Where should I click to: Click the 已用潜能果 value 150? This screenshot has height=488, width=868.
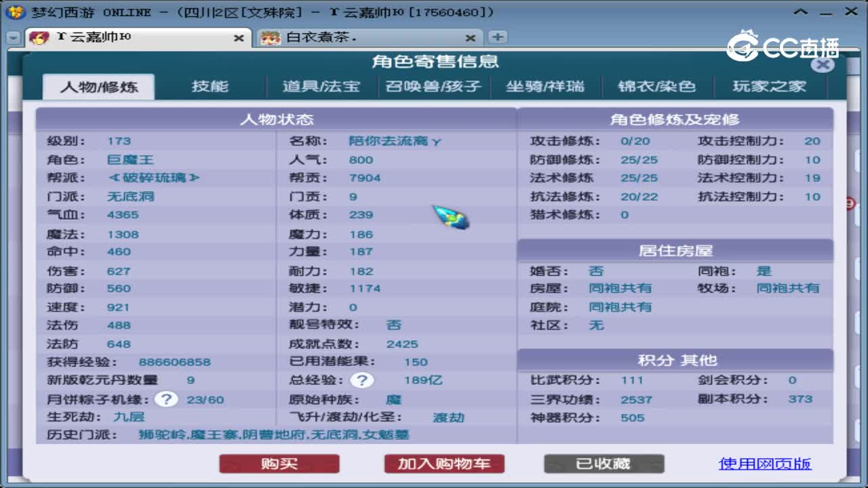coord(416,362)
